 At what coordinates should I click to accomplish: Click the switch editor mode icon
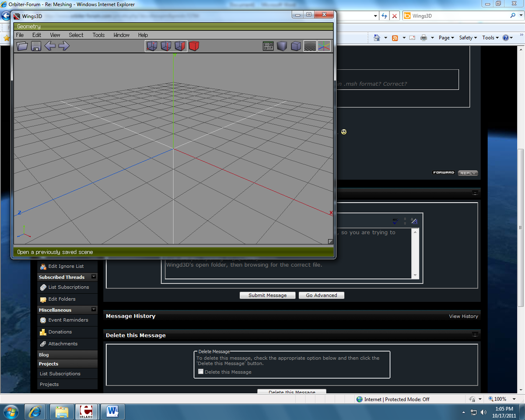(414, 221)
